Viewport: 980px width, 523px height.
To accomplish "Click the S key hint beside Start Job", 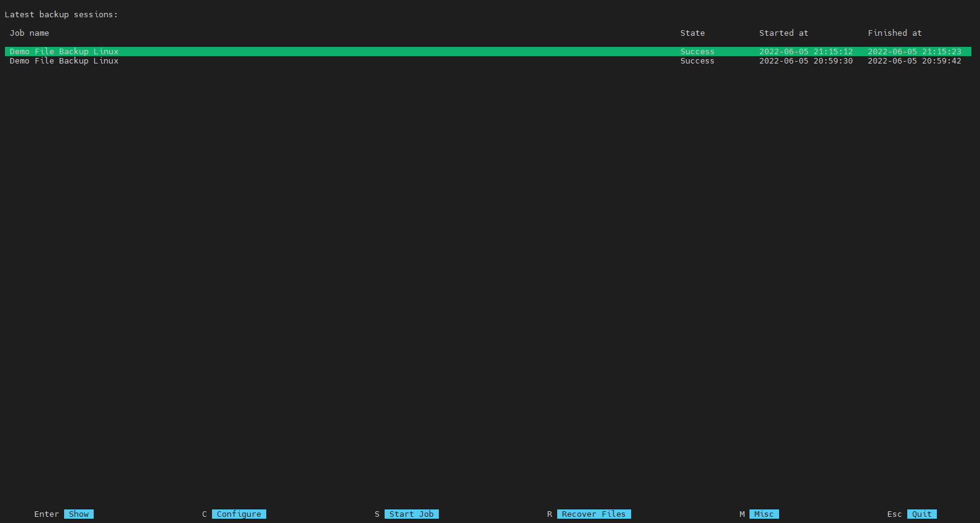I will [377, 514].
